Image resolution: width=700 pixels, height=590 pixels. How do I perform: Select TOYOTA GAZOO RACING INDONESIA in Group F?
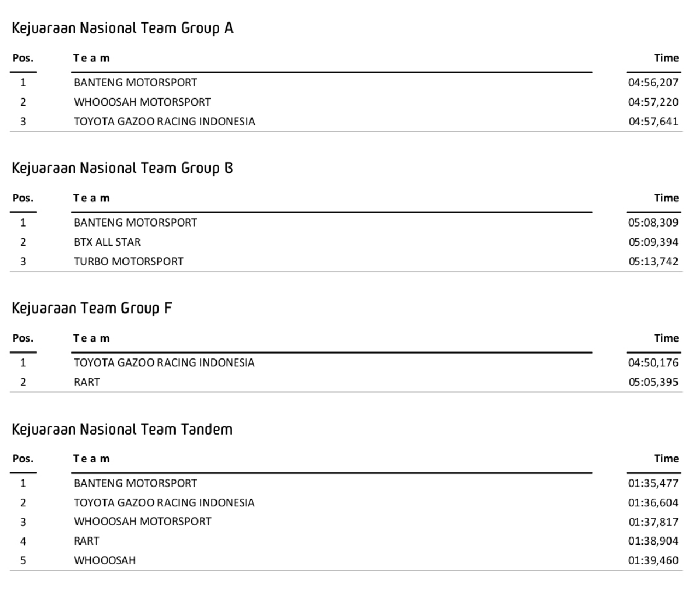click(x=164, y=363)
